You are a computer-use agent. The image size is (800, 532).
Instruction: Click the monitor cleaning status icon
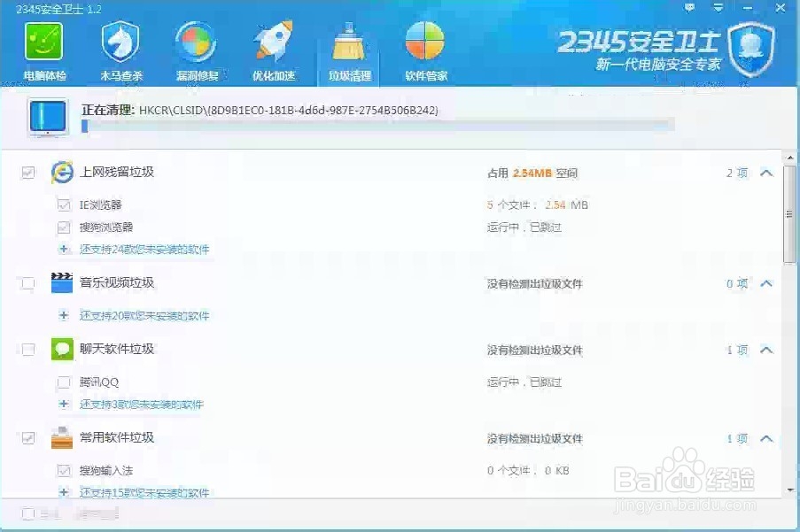click(x=48, y=118)
